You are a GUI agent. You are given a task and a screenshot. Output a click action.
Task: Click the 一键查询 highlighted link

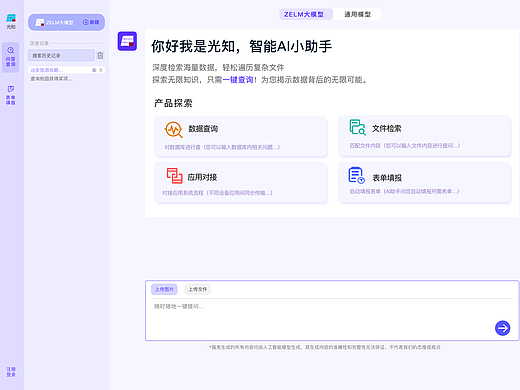click(x=238, y=80)
